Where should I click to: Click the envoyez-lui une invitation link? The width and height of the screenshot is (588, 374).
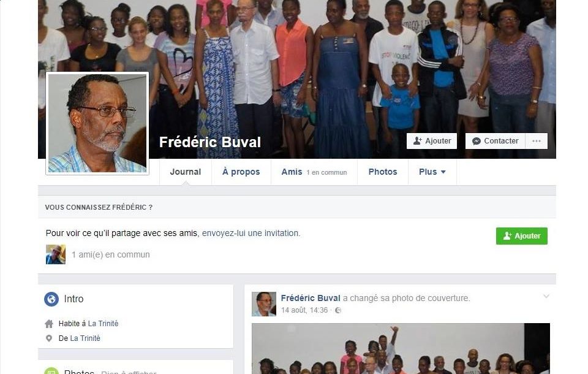[251, 233]
